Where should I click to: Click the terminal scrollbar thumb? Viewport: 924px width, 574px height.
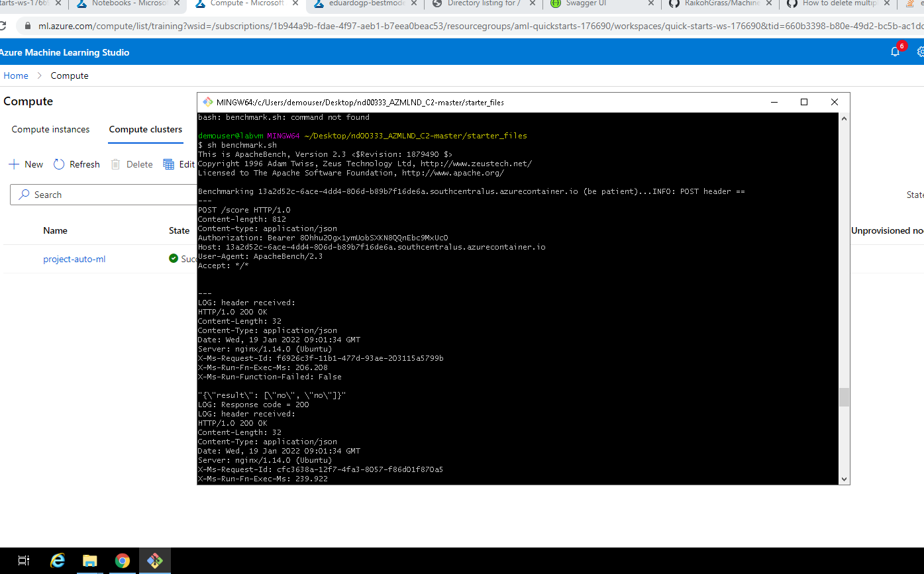(844, 397)
